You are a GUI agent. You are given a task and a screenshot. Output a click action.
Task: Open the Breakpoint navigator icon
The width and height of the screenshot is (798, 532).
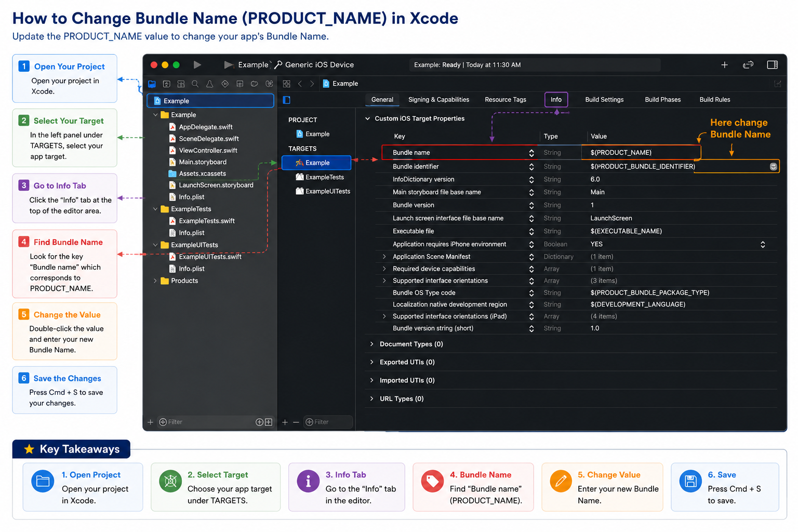(254, 84)
